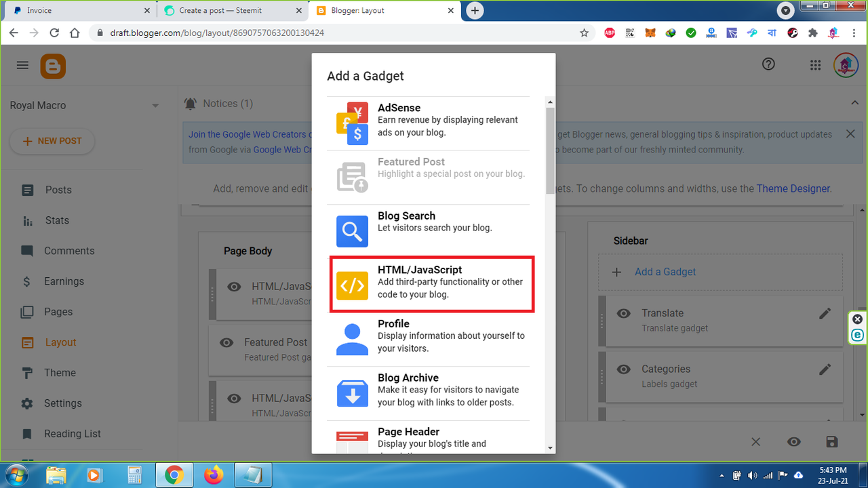Open Firefox from the taskbar
The image size is (868, 488).
(x=213, y=475)
